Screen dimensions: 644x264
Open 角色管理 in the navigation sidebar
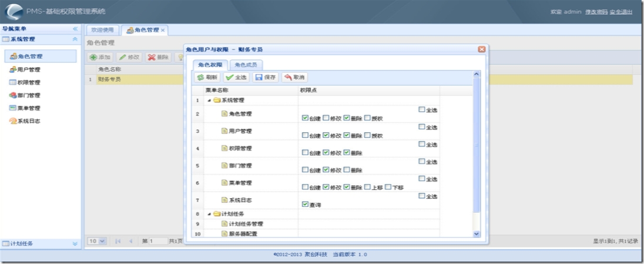coord(40,56)
